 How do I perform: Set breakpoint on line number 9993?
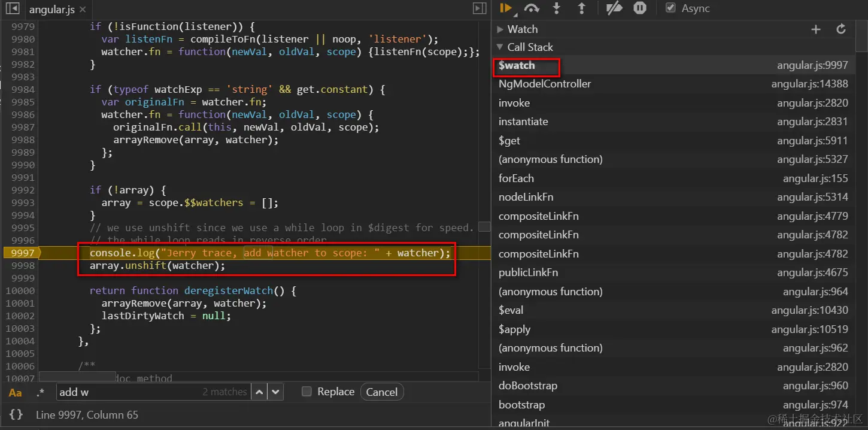tap(23, 202)
